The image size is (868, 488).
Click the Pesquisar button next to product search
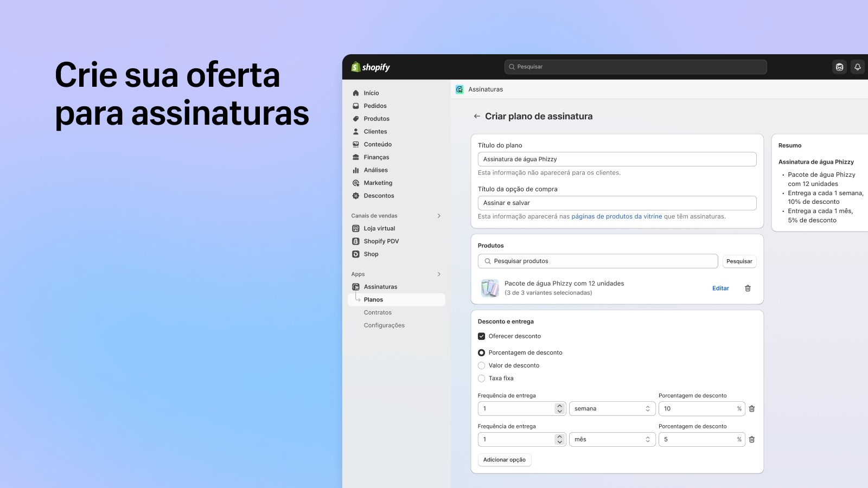[x=739, y=261]
